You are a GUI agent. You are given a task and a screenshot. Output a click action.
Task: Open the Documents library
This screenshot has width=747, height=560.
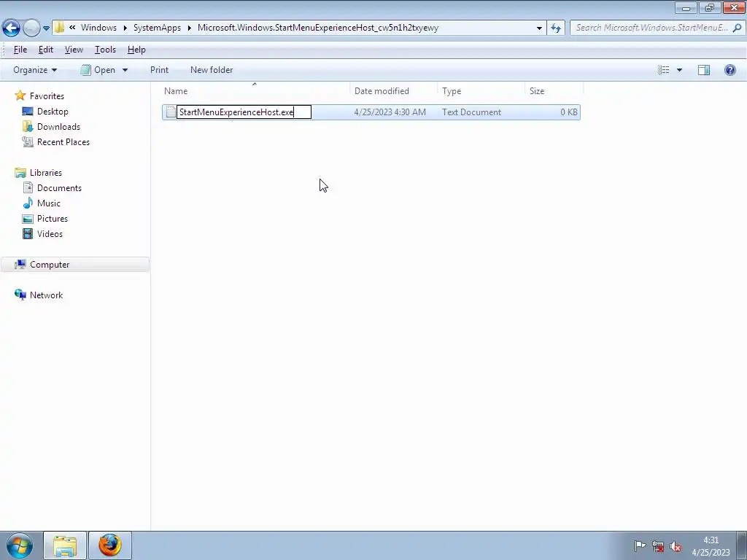[x=59, y=188]
